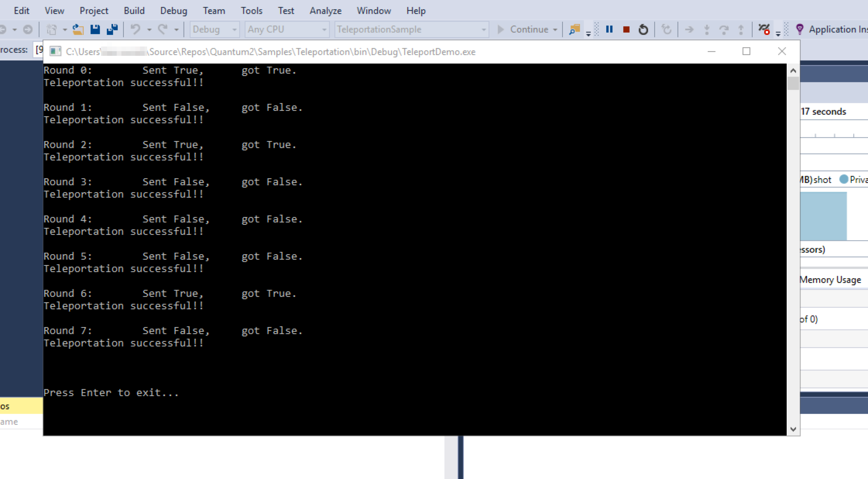Open the Team menu
This screenshot has width=868, height=479.
coord(214,10)
